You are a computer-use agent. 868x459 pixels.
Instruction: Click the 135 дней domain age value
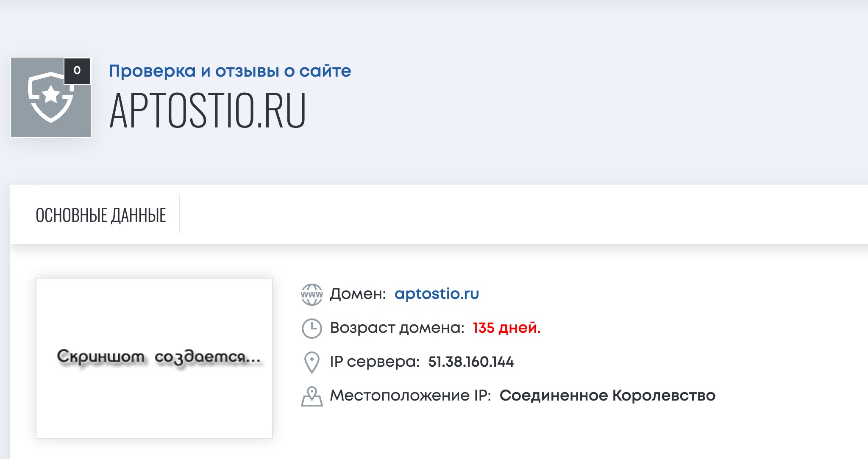[x=507, y=328]
